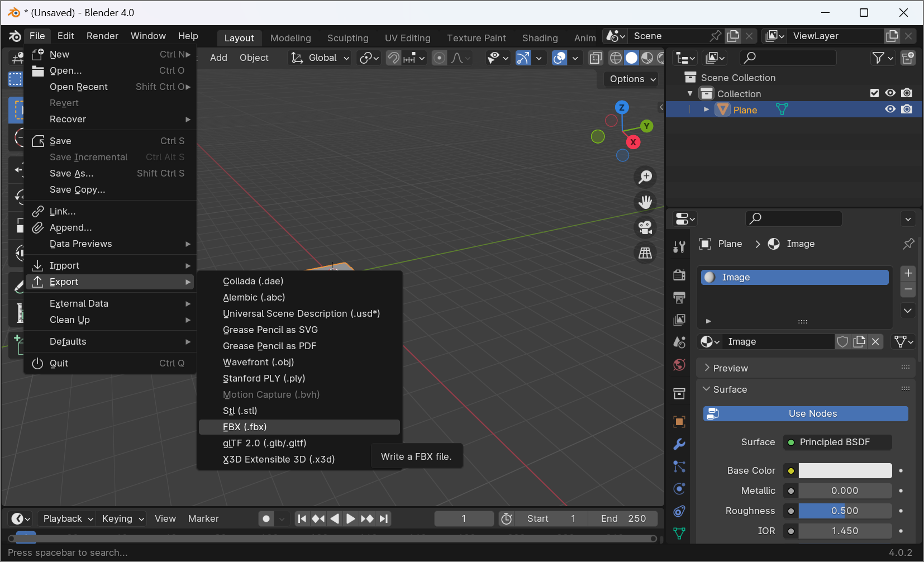Toggle X-ray mode in viewport header
This screenshot has height=562, width=924.
pyautogui.click(x=596, y=58)
